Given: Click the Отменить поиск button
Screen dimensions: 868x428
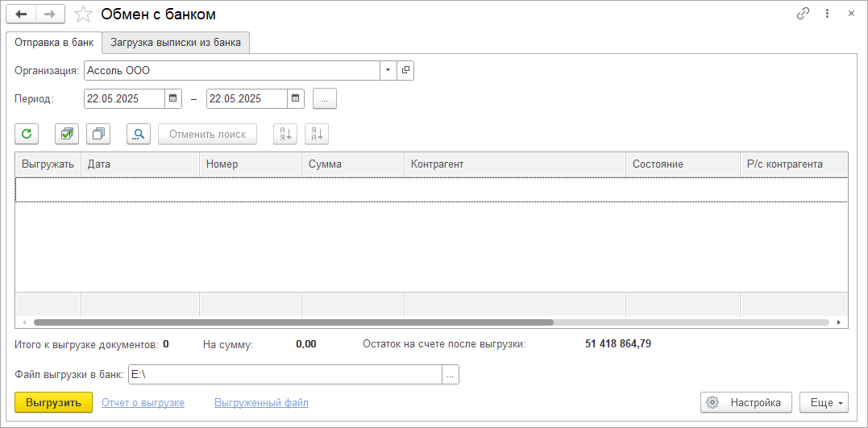Looking at the screenshot, I should point(208,134).
